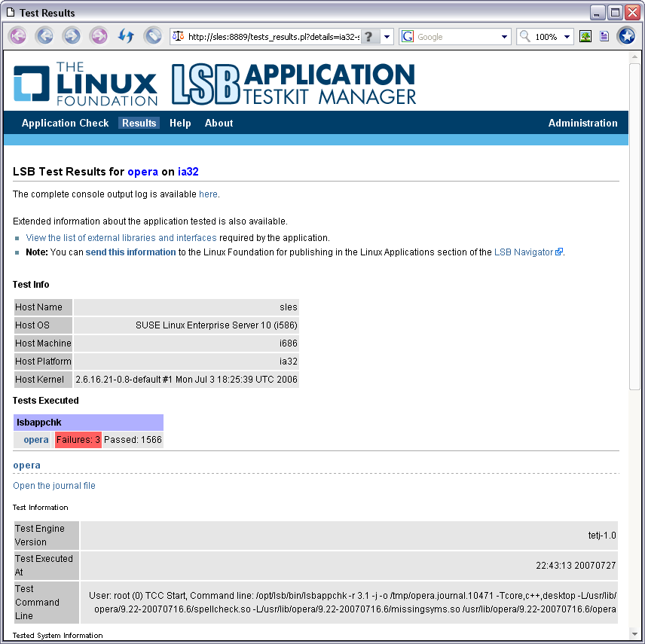
Task: Click the vertical scrollbar thumb
Action: coord(635,226)
